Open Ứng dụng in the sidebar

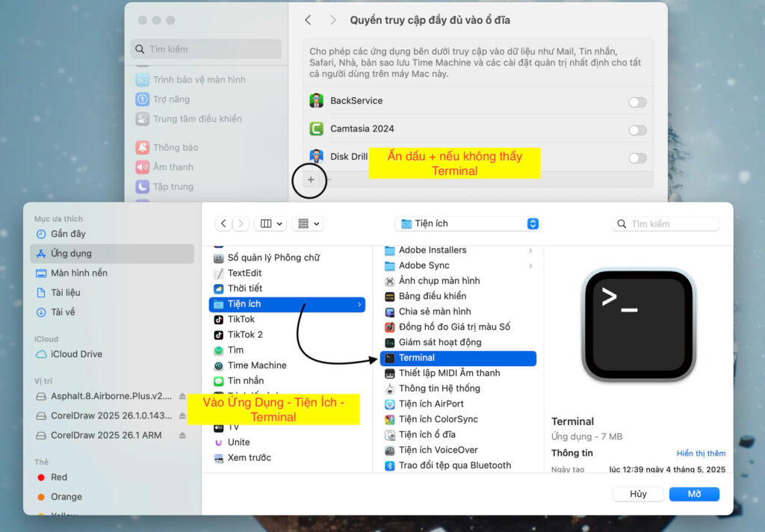pyautogui.click(x=71, y=253)
